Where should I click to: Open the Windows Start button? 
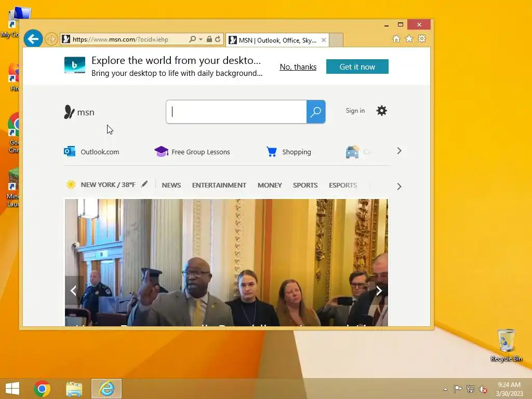point(12,389)
